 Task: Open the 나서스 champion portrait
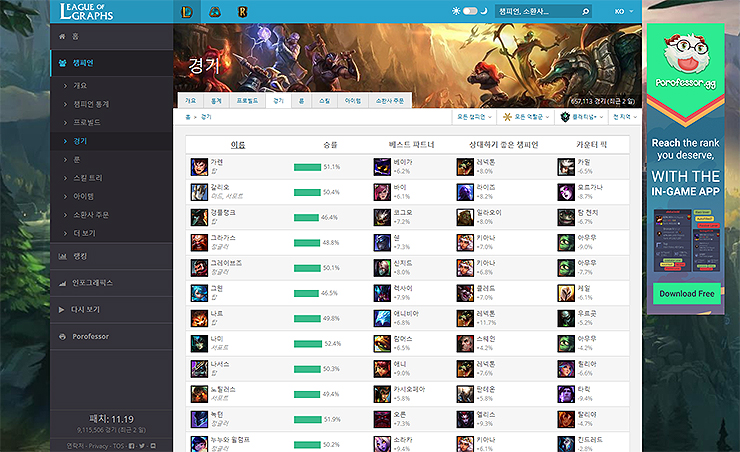tap(199, 369)
